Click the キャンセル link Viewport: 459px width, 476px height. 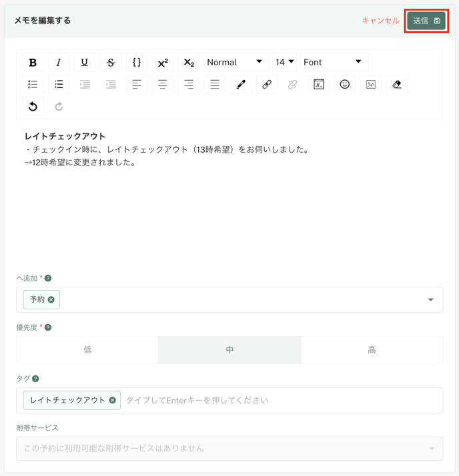[x=380, y=21]
